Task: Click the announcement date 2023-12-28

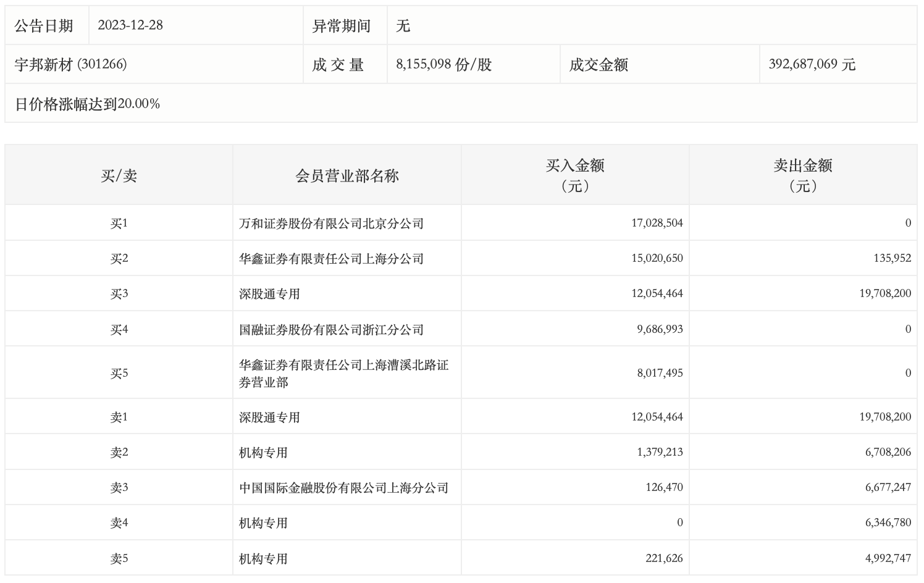Action: 130,25
